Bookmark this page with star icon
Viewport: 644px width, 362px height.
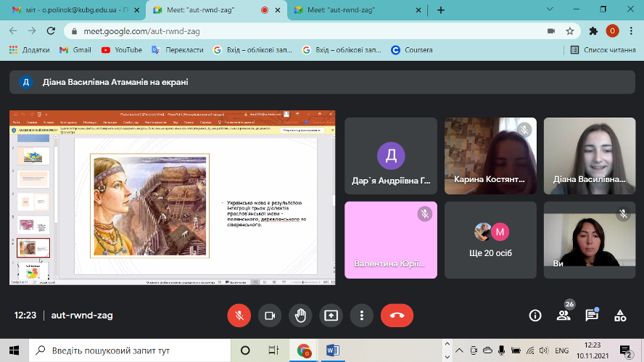pyautogui.click(x=571, y=31)
